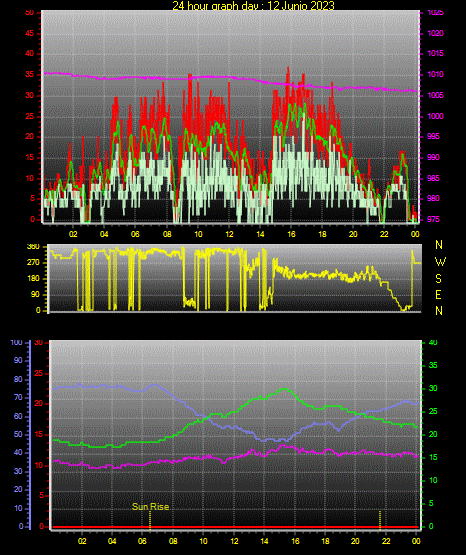Click "270" on the wind direction axis
This screenshot has width=466, height=555.
point(33,263)
